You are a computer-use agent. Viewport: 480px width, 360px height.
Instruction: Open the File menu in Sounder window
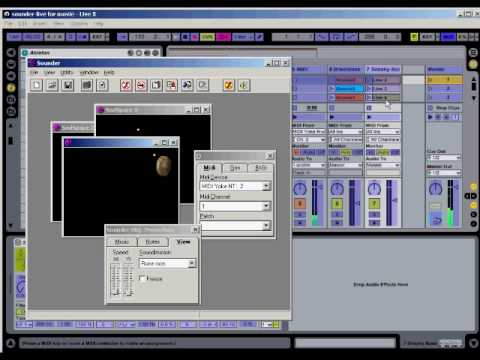pyautogui.click(x=34, y=72)
